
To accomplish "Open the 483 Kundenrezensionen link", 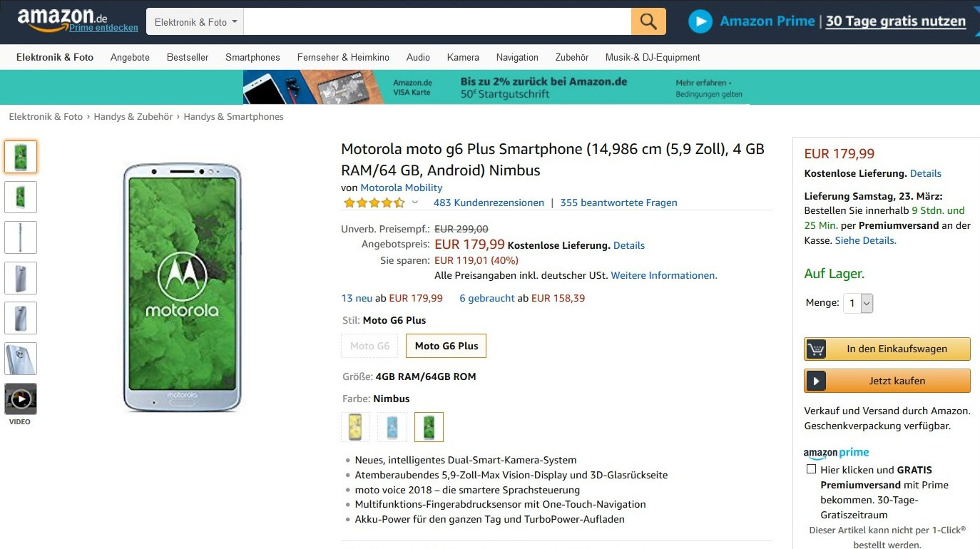I will coord(489,202).
